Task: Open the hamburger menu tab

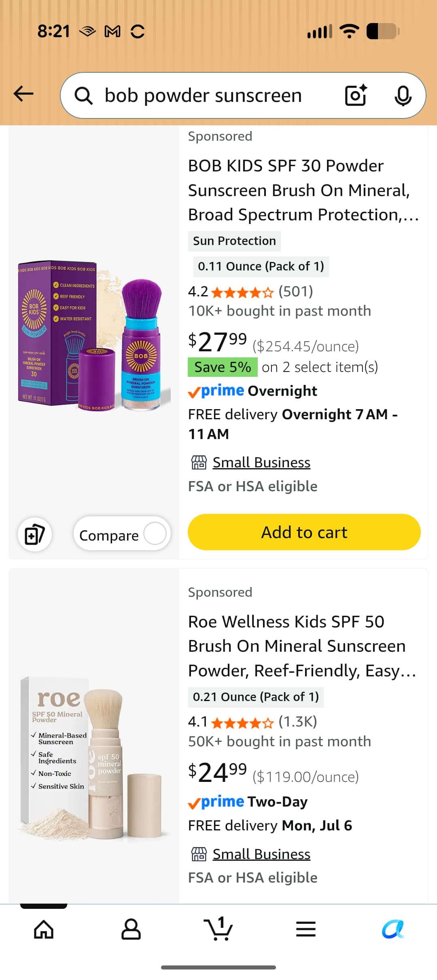Action: 306,929
